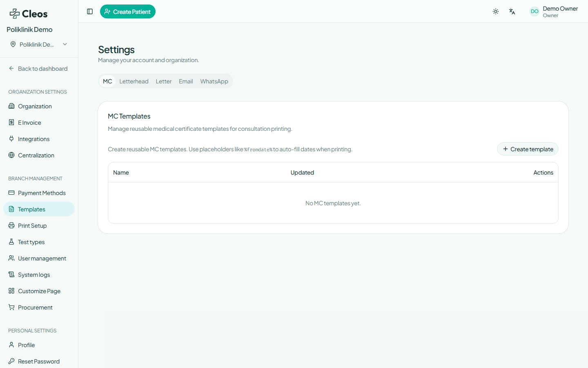Click the Reset Password key icon
This screenshot has width=588, height=368.
[11, 361]
